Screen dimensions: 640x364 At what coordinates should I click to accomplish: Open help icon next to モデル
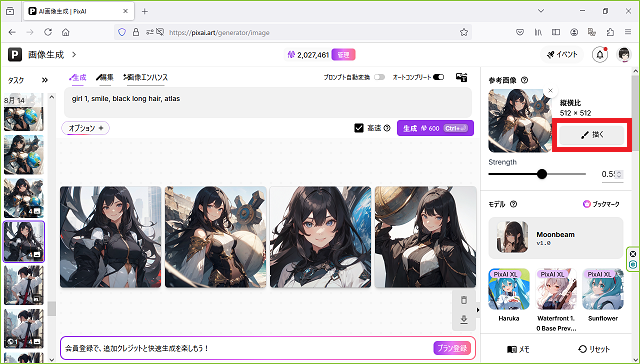513,204
